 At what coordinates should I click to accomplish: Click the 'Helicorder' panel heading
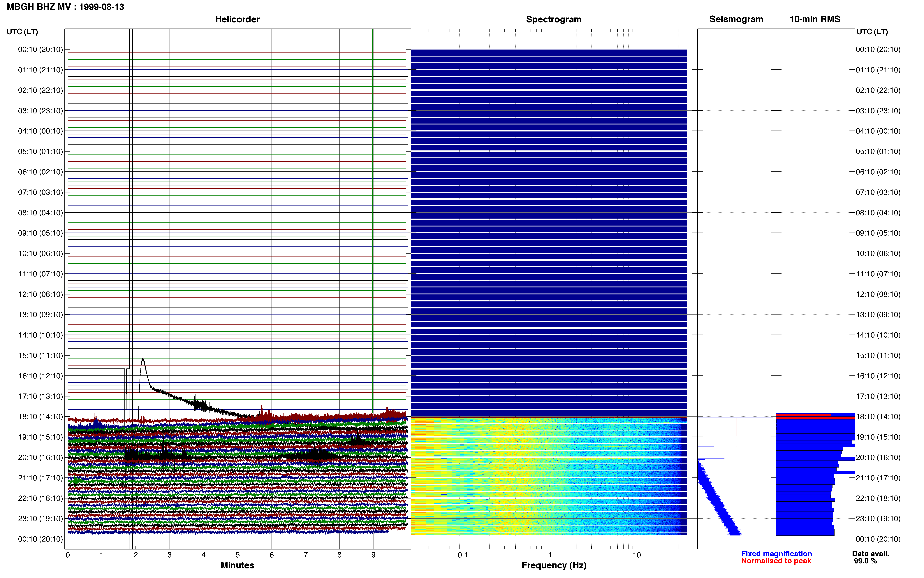click(237, 19)
